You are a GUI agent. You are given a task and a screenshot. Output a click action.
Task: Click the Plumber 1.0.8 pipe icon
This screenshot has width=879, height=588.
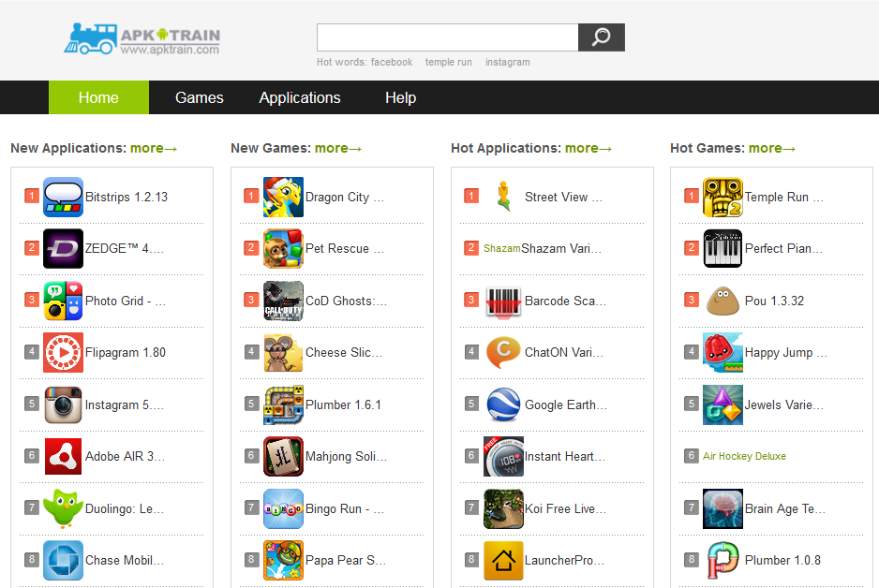click(723, 560)
